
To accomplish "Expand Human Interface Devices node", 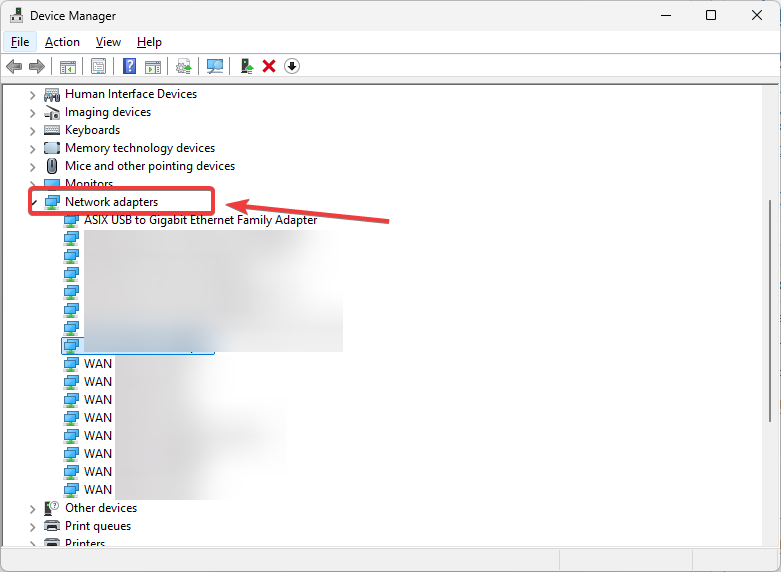I will coord(32,95).
